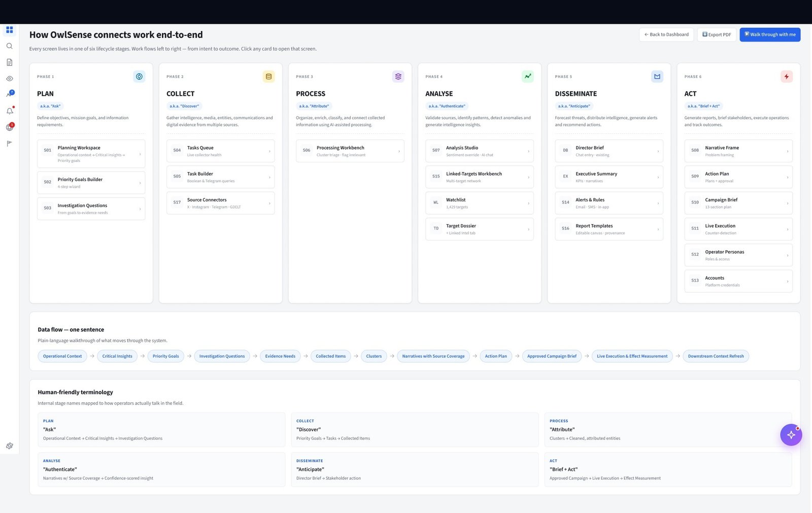Open the Live Execution card
The width and height of the screenshot is (812, 513).
click(x=738, y=229)
